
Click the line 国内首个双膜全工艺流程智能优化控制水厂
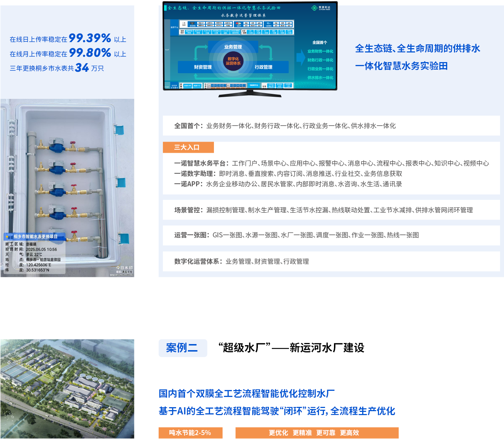247,394
